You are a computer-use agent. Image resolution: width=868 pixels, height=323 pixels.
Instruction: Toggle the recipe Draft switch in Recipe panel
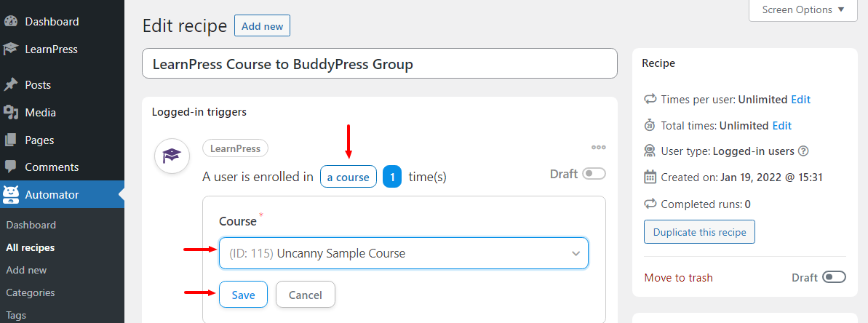[x=835, y=277]
